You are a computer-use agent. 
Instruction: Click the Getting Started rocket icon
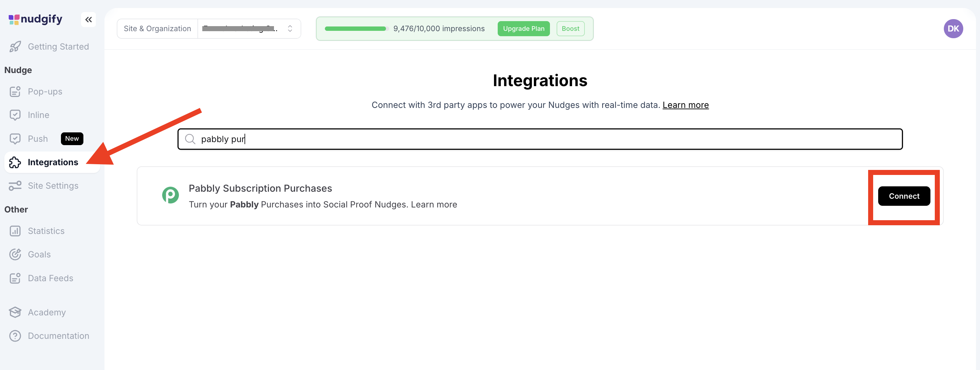pos(15,47)
